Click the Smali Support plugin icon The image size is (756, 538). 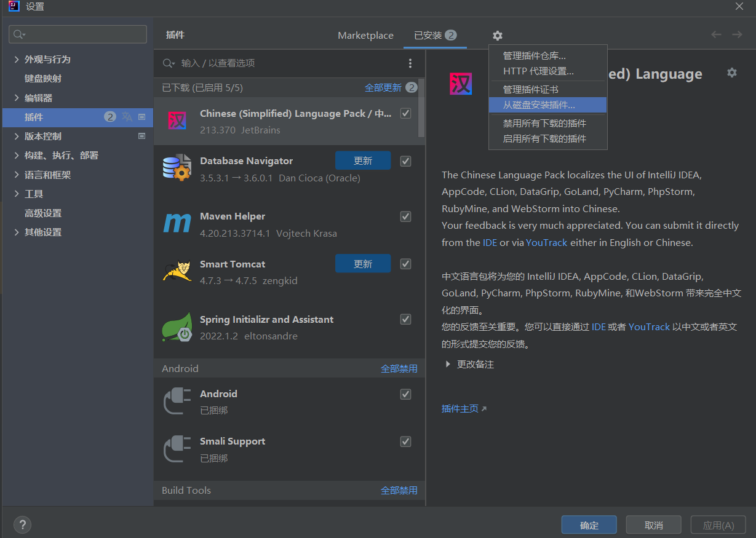(x=177, y=449)
